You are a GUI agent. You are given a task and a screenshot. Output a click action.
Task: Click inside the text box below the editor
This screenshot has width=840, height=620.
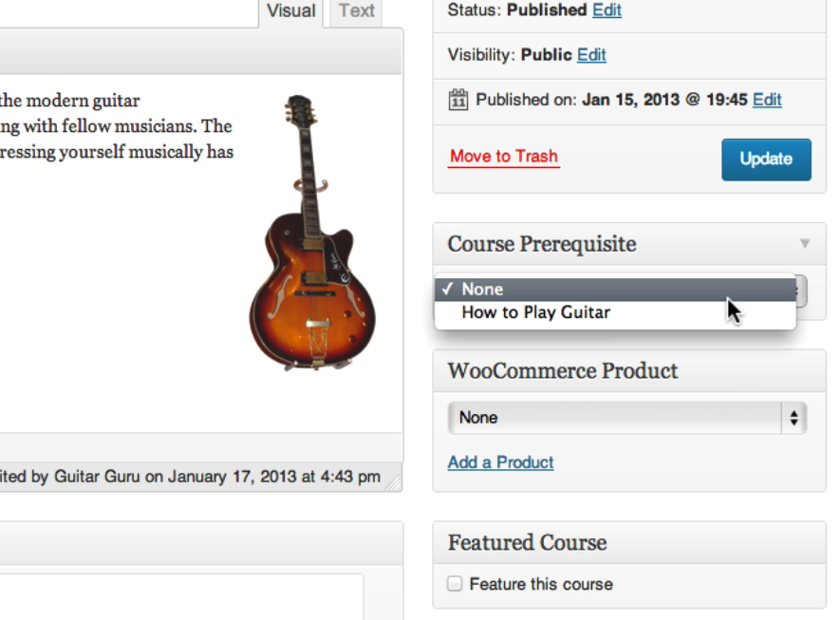click(x=180, y=596)
